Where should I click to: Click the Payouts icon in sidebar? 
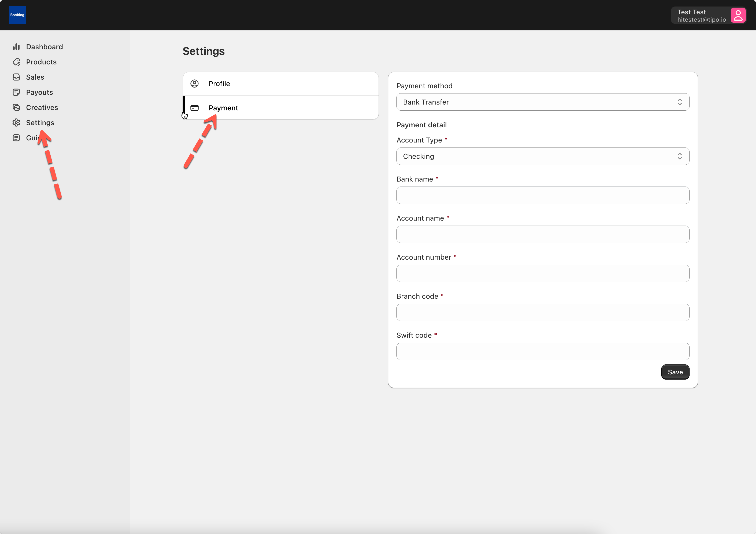(x=16, y=92)
